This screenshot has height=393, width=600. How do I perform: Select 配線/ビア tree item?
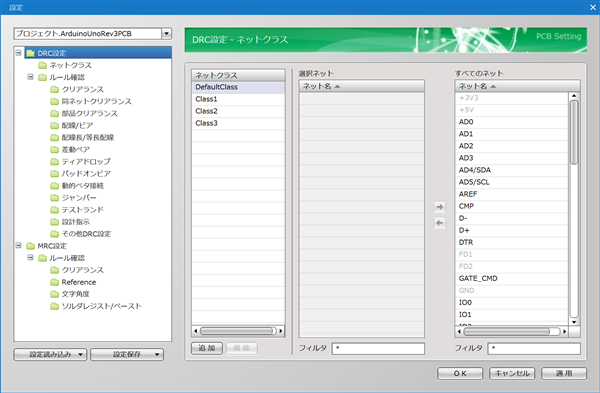click(77, 126)
